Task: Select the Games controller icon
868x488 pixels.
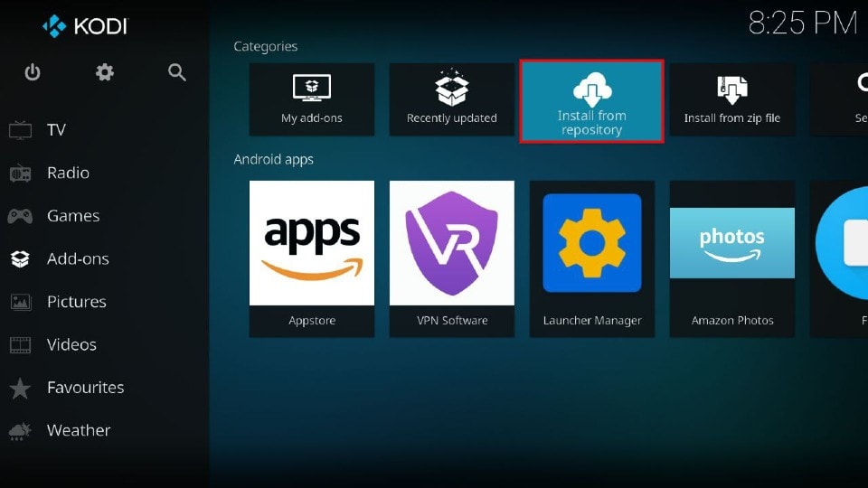Action: click(20, 216)
